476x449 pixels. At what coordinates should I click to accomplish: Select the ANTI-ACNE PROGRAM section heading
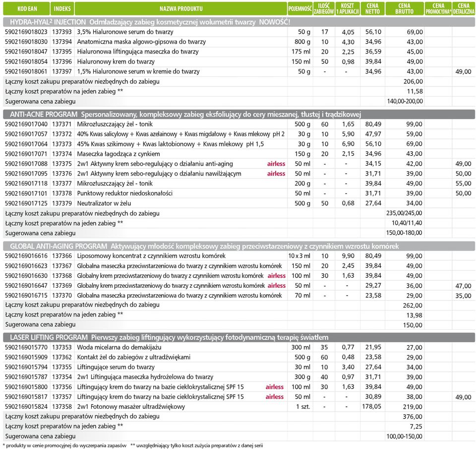[x=239, y=114]
